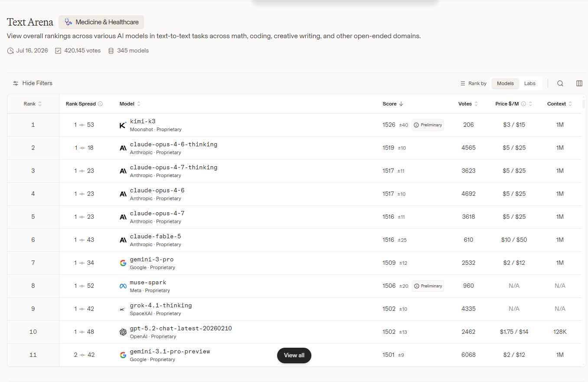Screen dimensions: 588x382
Task: Click the info icon next to Rank Spread
Action: click(100, 104)
